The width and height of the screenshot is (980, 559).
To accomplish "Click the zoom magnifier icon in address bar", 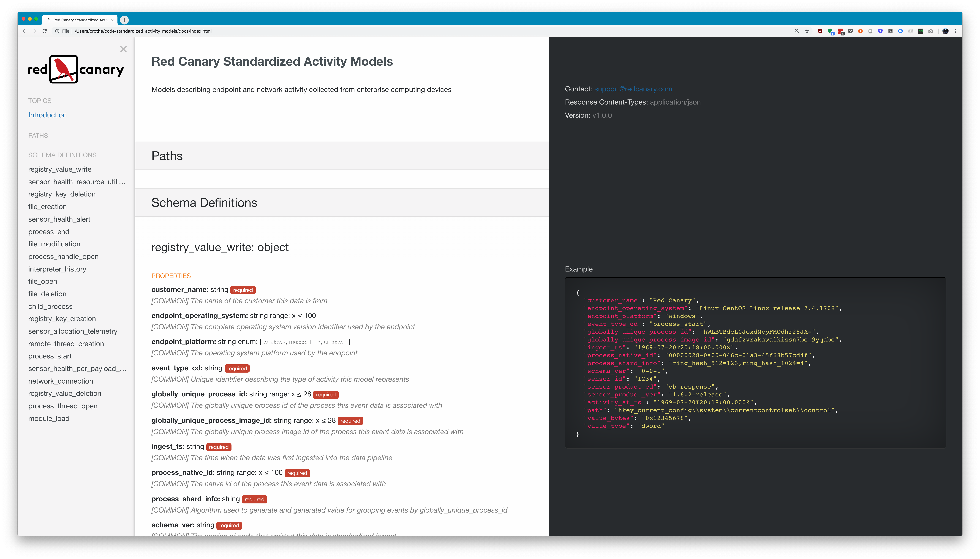I will [x=797, y=31].
